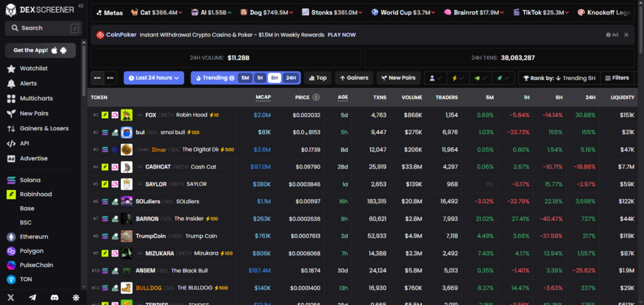Click New Pairs button in toolbar
Screen dimensions: 644x305
tap(398, 77)
